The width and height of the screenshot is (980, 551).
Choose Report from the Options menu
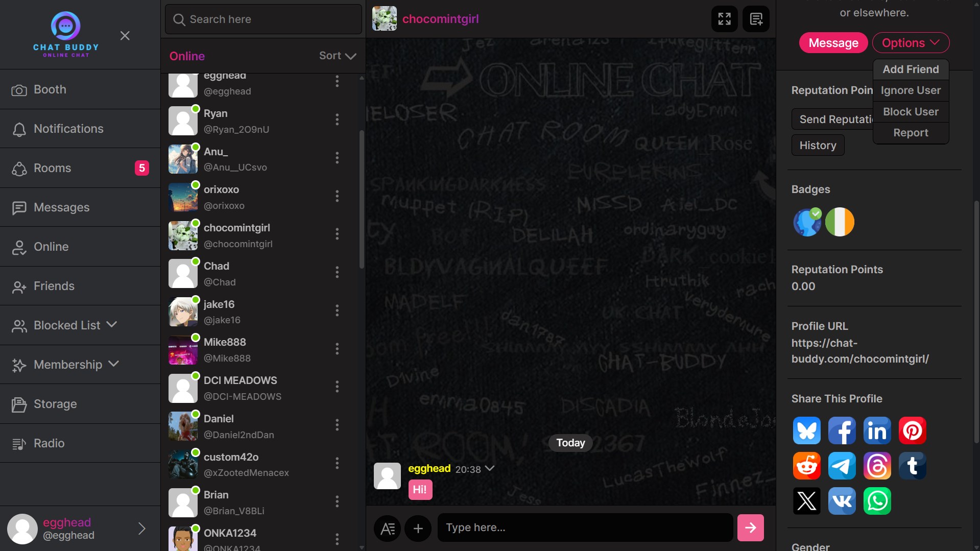coord(911,132)
